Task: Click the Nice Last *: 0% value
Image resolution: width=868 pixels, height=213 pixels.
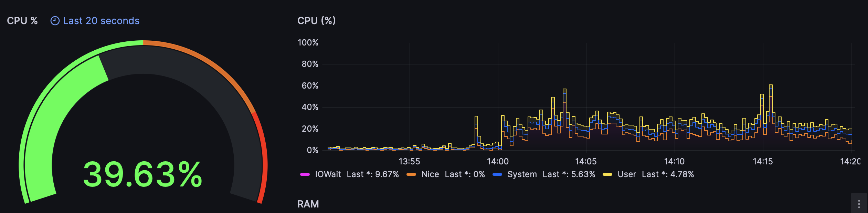Action: pos(465,174)
